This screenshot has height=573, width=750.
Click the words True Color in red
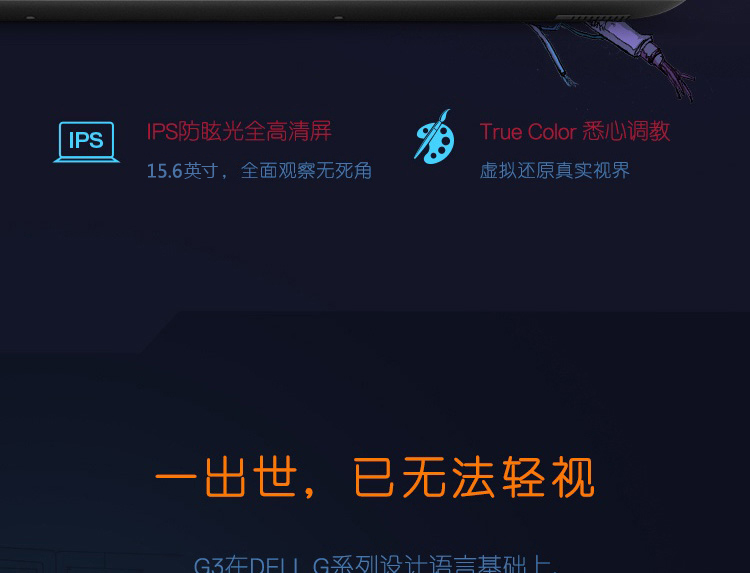pyautogui.click(x=528, y=132)
